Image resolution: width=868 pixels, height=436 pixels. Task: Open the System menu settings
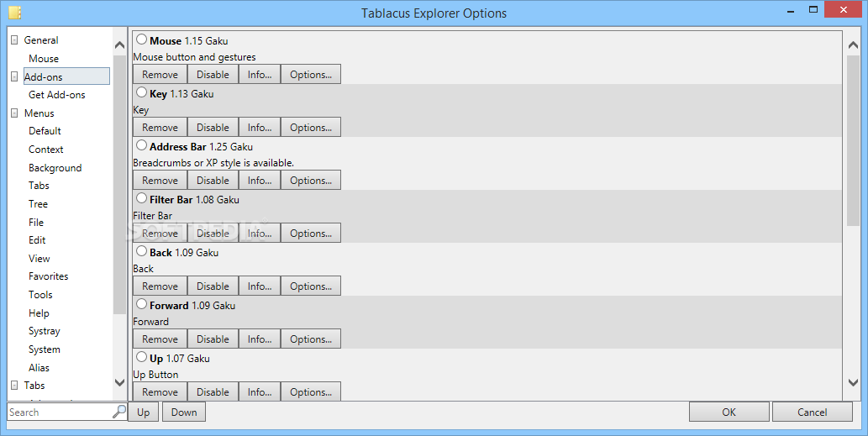coord(45,349)
